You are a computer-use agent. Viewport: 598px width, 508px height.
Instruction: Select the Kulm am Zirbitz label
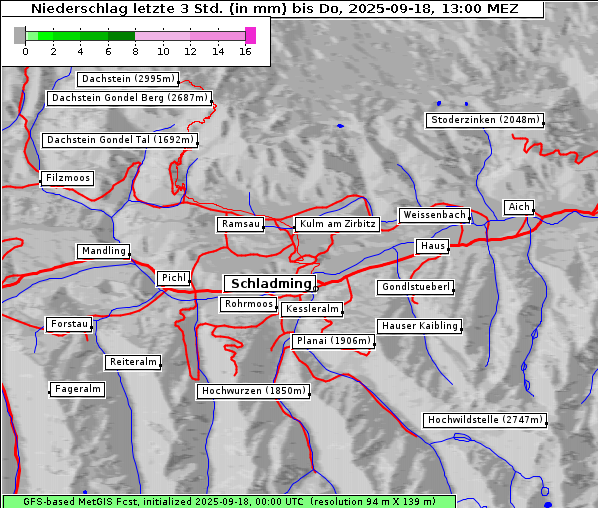pos(337,224)
